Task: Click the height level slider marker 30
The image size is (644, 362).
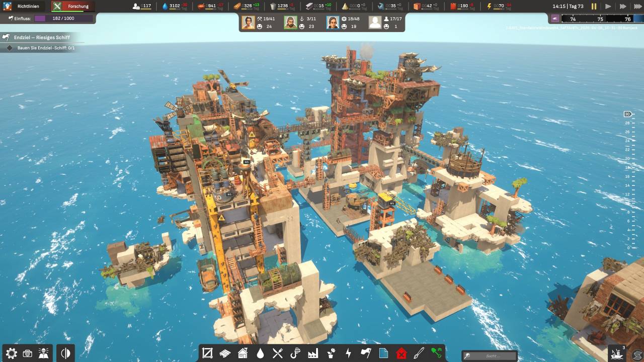Action: coord(627,114)
